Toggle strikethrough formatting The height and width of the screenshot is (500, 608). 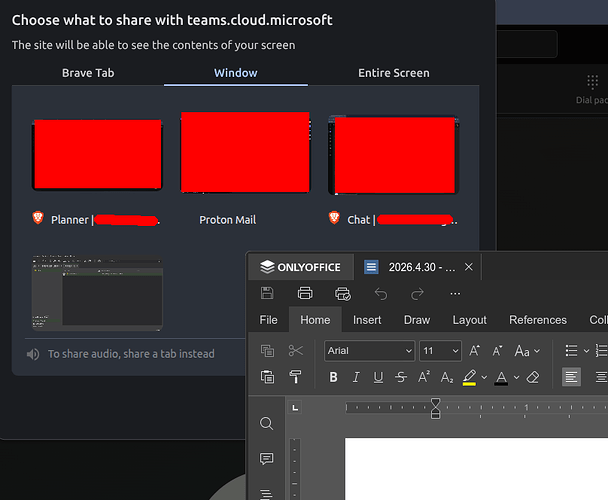tap(401, 377)
